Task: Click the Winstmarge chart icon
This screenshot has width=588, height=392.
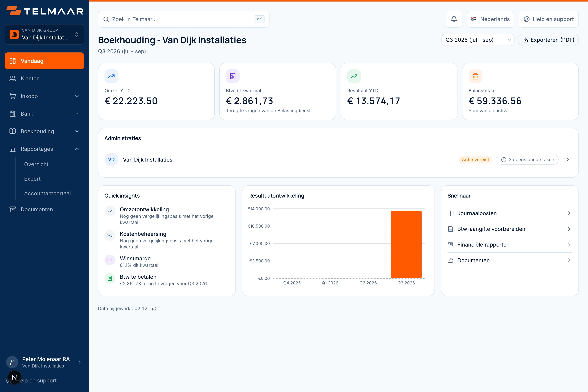Action: click(110, 260)
